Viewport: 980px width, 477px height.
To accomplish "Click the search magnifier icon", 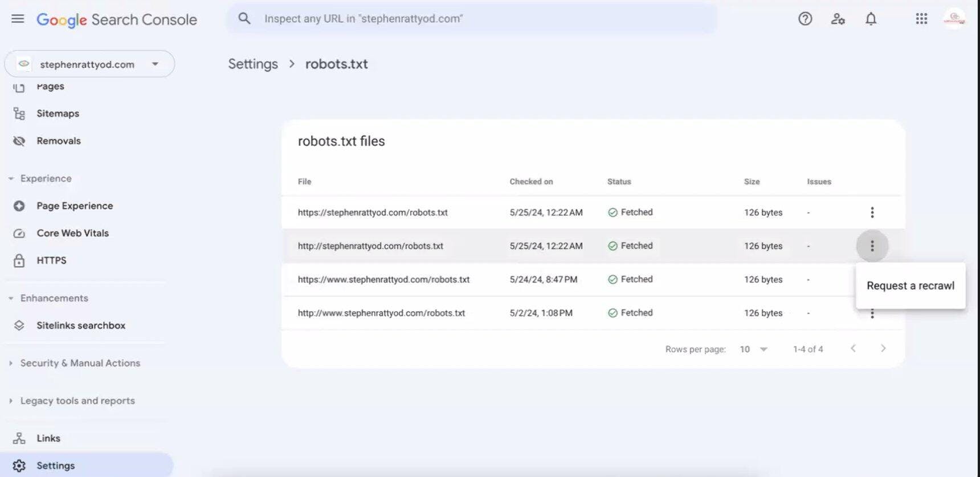I will tap(244, 19).
